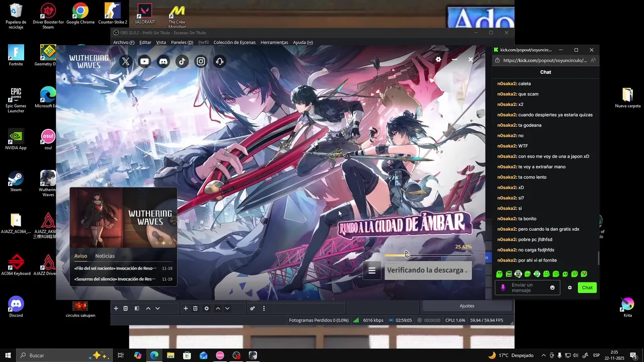This screenshot has width=644, height=362.
Task: Select the Krita desktop shortcut
Action: (627, 307)
